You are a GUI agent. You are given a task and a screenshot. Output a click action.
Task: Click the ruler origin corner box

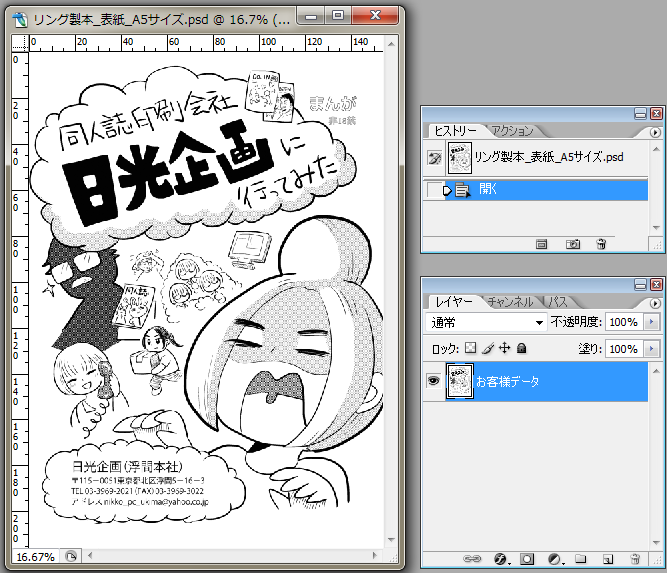coord(20,43)
